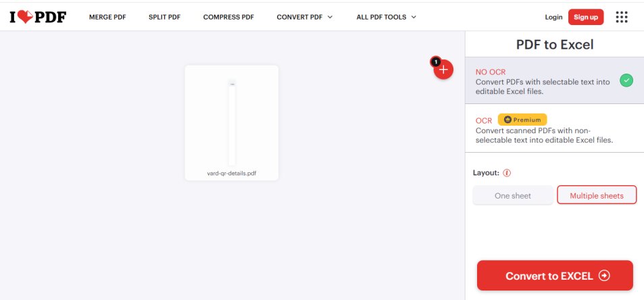The width and height of the screenshot is (644, 300).
Task: Select the vard-qr-details.pdf thumbnail
Action: 232,123
